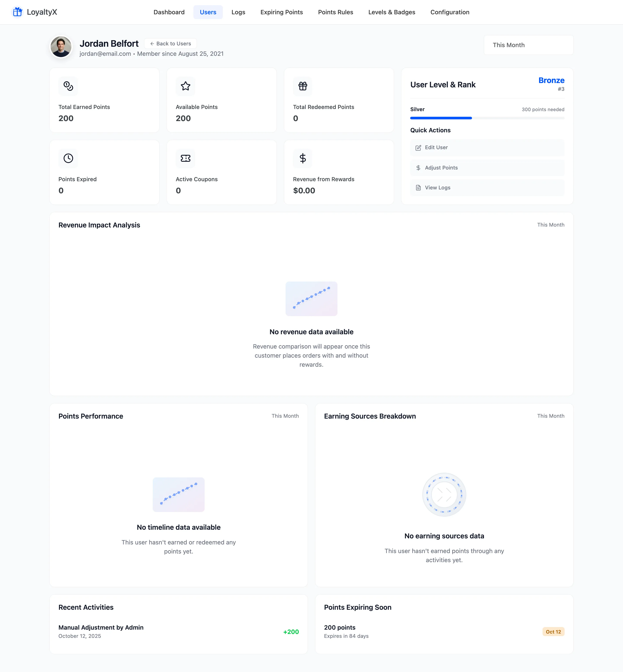Click the Active Coupons ticket icon
This screenshot has width=623, height=672.
click(x=185, y=158)
